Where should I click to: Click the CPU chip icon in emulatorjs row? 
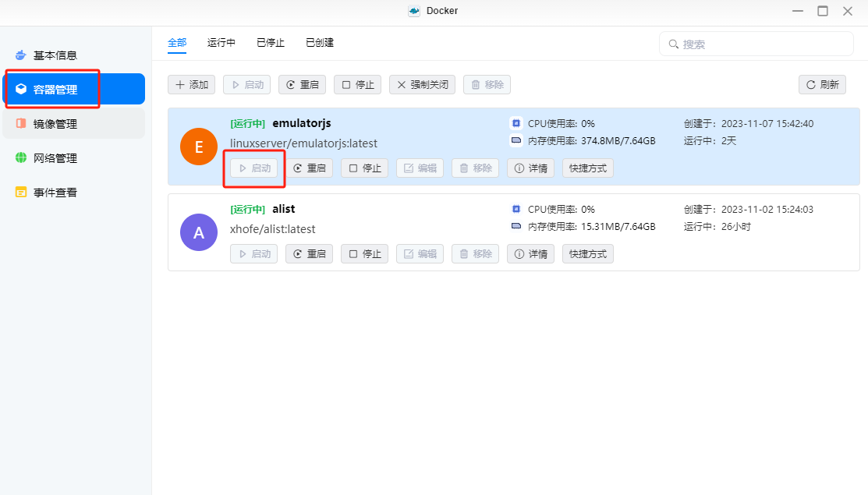click(x=516, y=123)
